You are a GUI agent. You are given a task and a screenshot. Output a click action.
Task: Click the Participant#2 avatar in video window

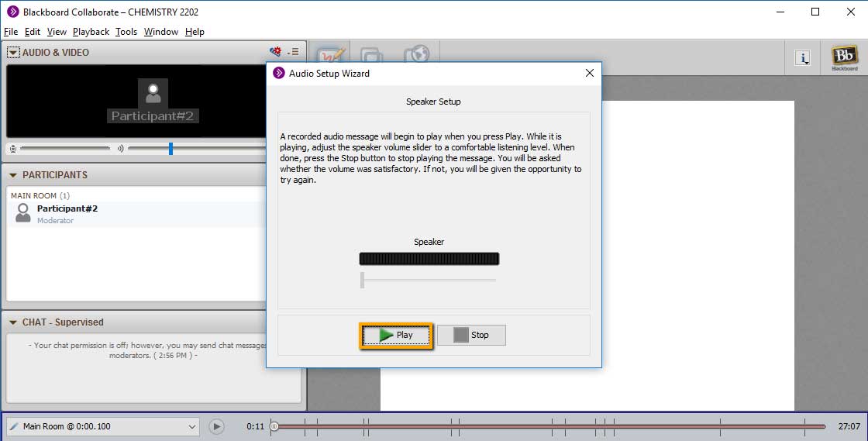(153, 93)
